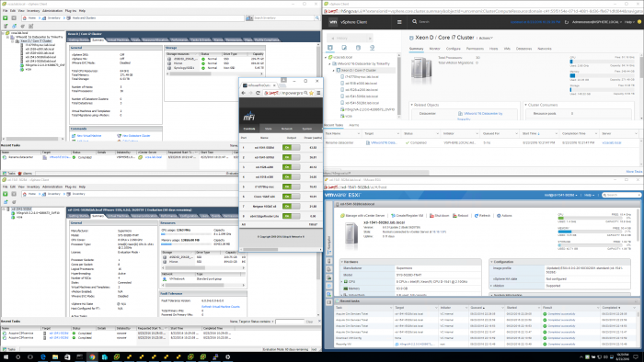Open the Administration menu in the vcsa.lab.local client
This screenshot has height=362, width=644.
[x=52, y=11]
